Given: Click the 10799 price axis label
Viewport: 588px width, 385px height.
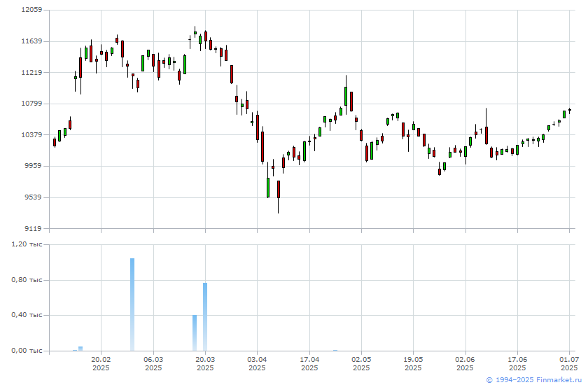Looking at the screenshot, I should click(x=31, y=104).
